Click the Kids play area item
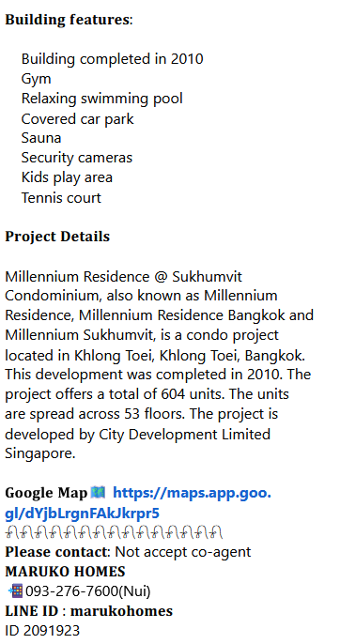This screenshot has height=644, width=340. pos(67,177)
